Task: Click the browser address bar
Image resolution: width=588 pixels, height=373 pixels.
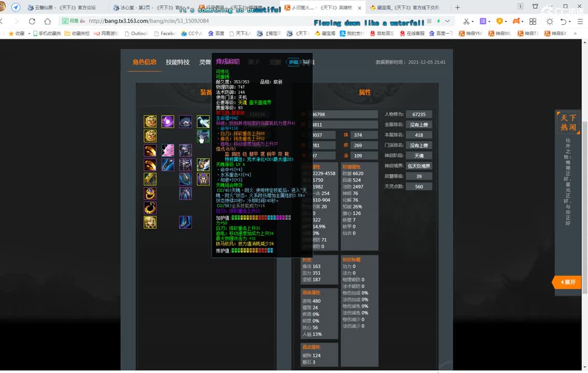Action: [207, 21]
